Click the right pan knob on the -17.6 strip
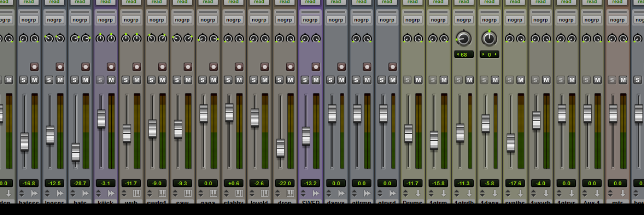644x215 pixels. click(520, 38)
